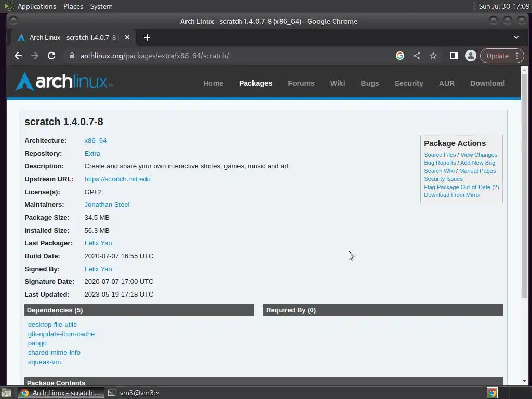
Task: Click Chrome icon in bottom-right tray
Action: tap(492, 393)
